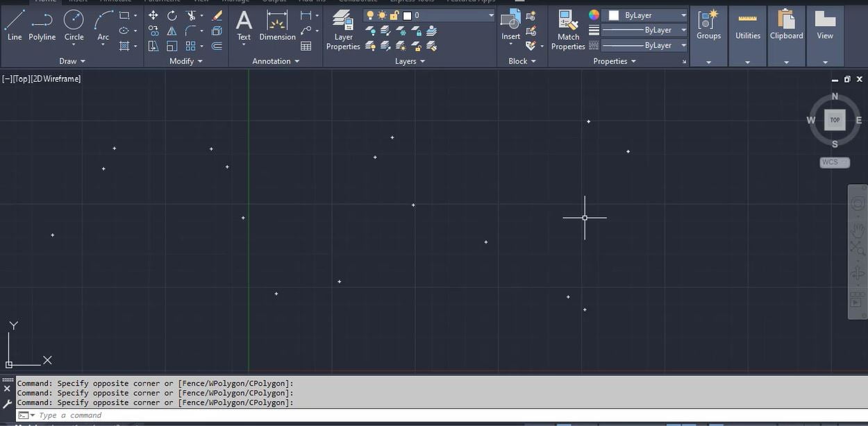
Task: Choose the Scale tool icon
Action: coord(172,46)
